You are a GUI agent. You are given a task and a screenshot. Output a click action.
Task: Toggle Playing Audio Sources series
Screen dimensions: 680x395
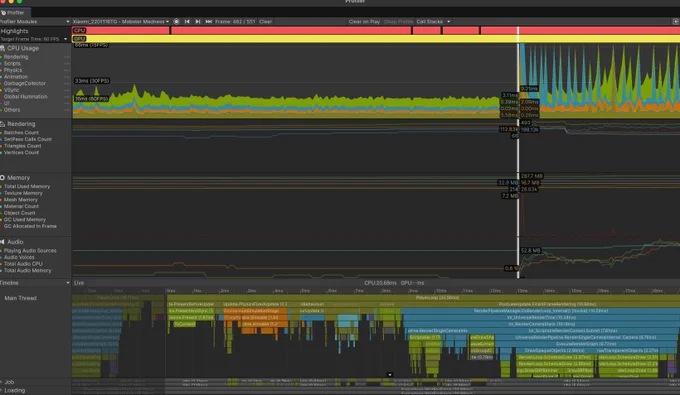30,251
